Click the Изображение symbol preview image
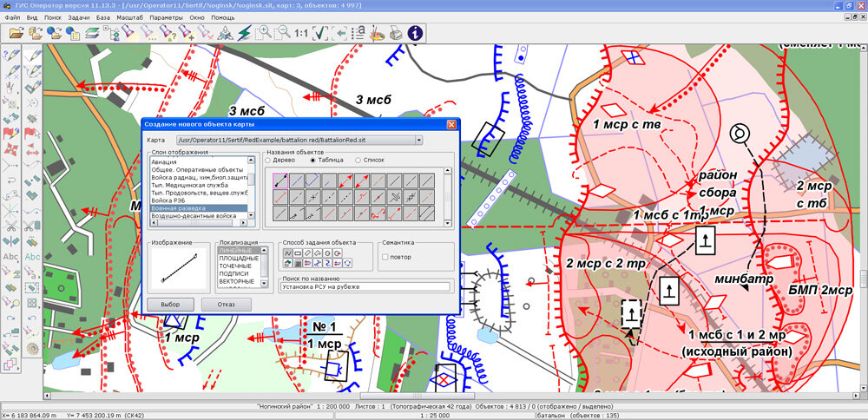The width and height of the screenshot is (868, 420). (x=180, y=269)
